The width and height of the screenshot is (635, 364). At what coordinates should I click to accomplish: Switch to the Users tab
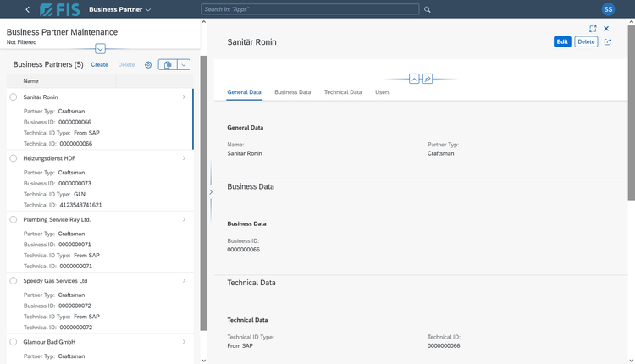click(x=383, y=92)
